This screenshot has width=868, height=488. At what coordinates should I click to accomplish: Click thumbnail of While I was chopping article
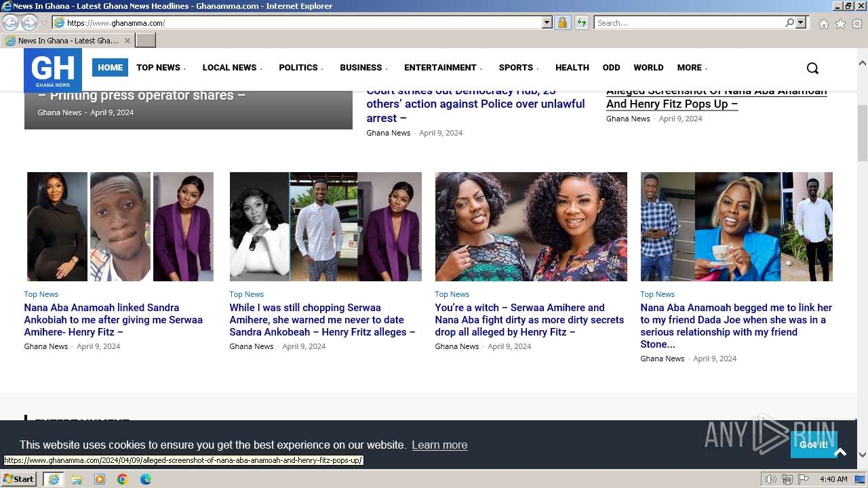pos(325,226)
